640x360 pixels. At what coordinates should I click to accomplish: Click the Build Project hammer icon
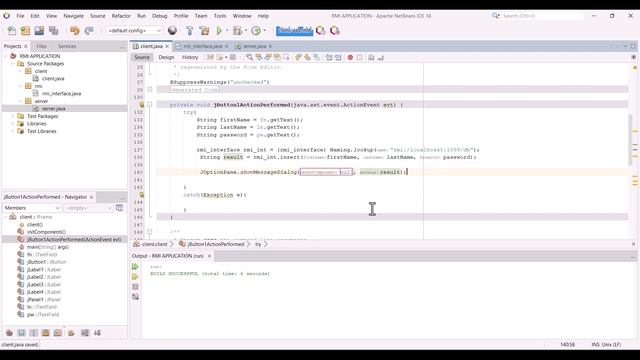click(189, 31)
